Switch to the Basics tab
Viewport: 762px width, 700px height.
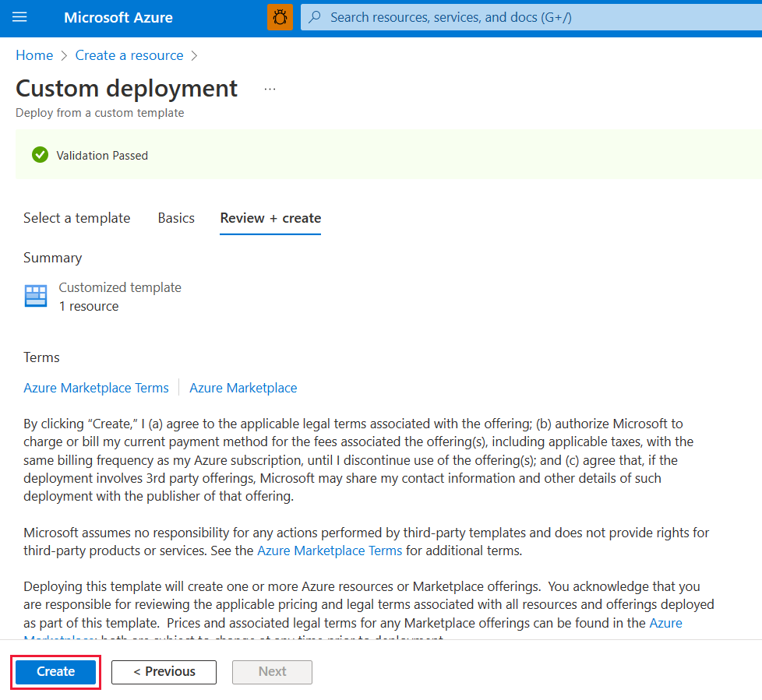[x=176, y=218]
